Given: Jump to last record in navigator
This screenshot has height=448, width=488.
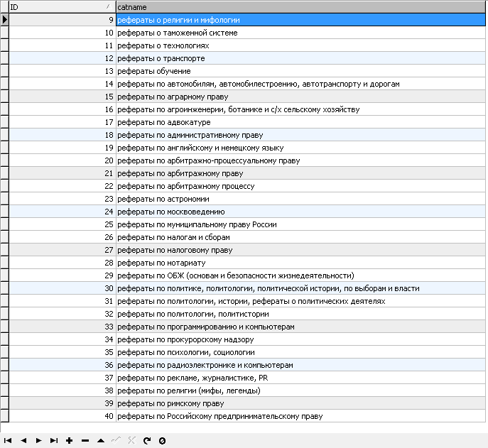Looking at the screenshot, I should pyautogui.click(x=54, y=441).
